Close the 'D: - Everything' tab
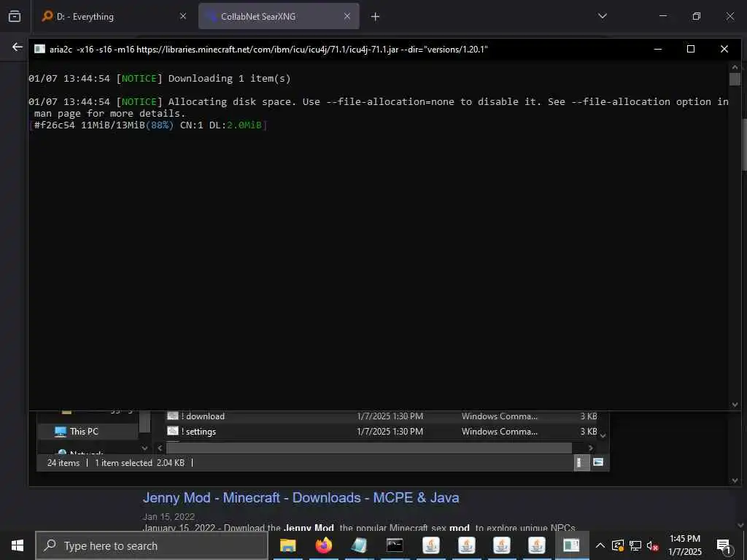Screen dimensions: 747x560 (x=183, y=16)
